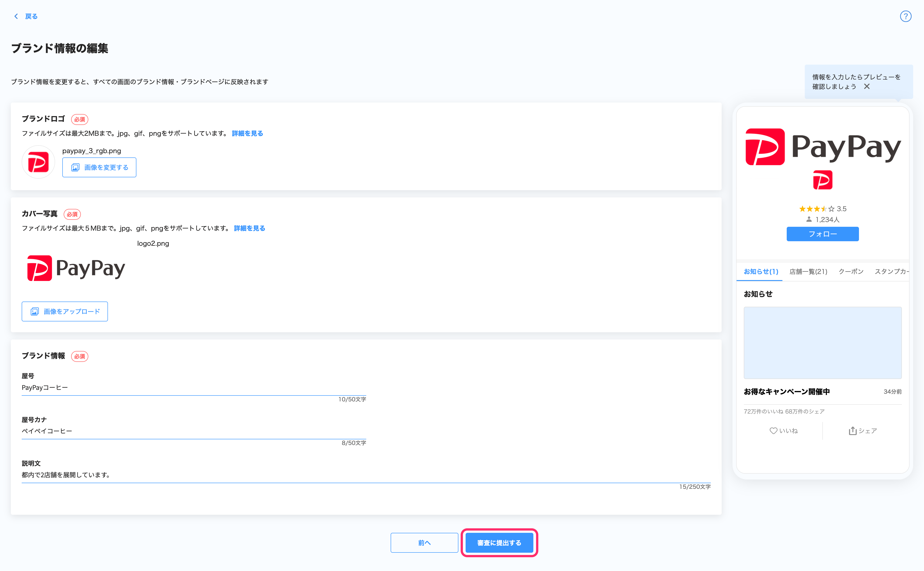924x571 pixels.
Task: Click the round brand logo thumbnail
Action: [38, 162]
